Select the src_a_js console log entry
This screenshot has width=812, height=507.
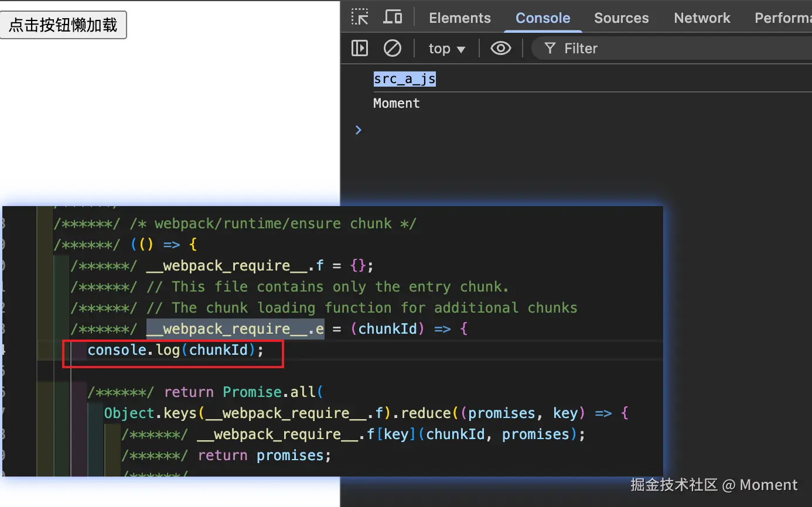pos(405,79)
